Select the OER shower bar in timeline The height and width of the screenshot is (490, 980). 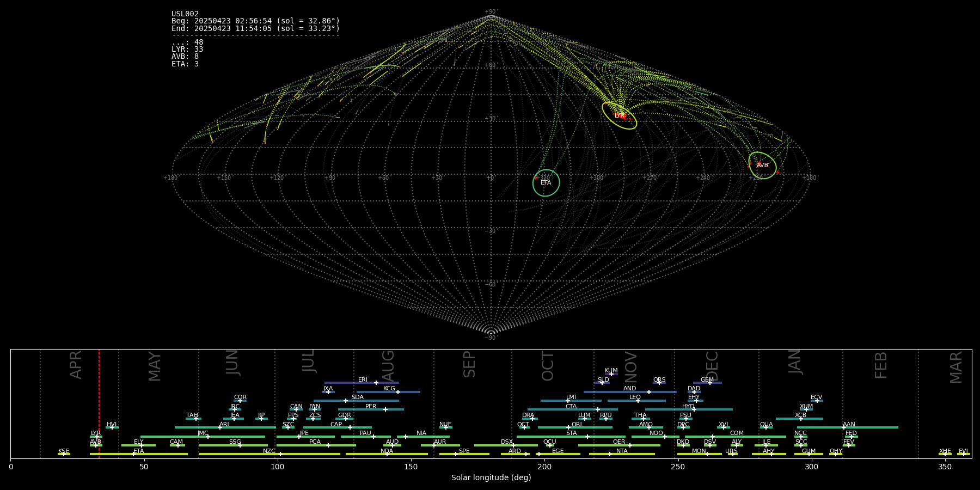pyautogui.click(x=619, y=445)
